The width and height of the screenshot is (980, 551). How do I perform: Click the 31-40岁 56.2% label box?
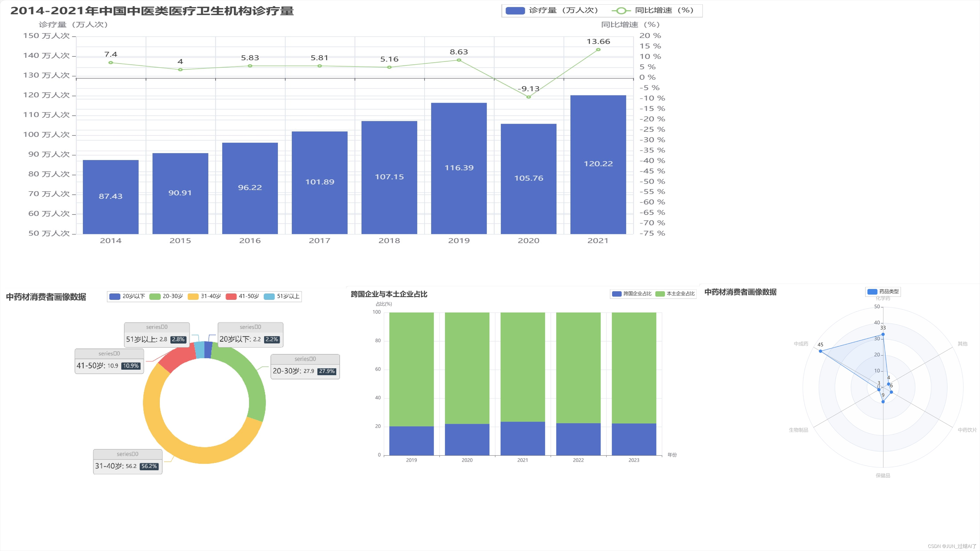(x=127, y=462)
